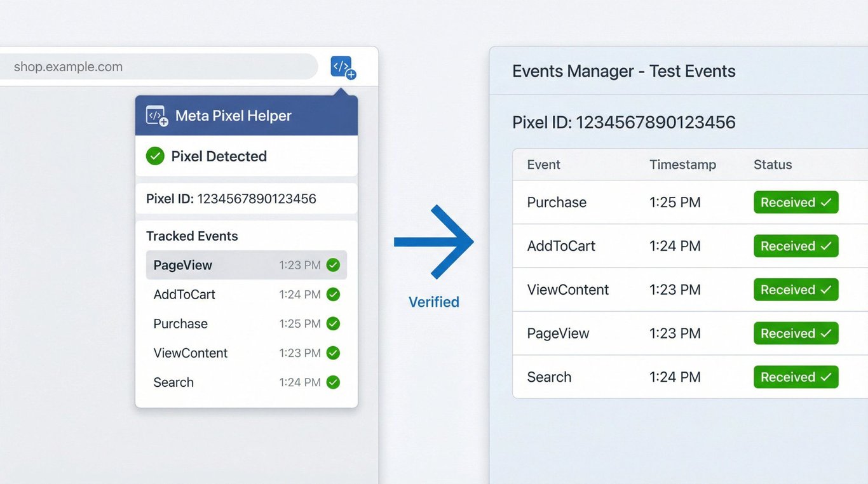Screen dimensions: 868x484
Task: Select the AddToCart event in Events Manager table
Action: [561, 246]
